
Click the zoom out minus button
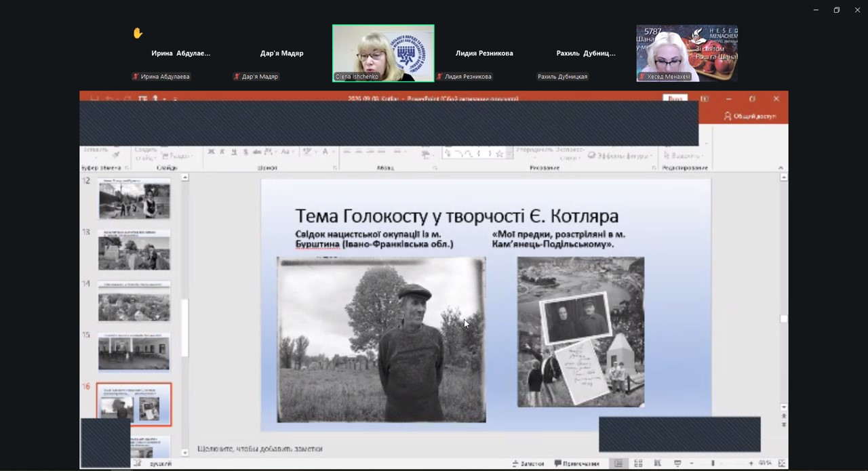point(692,464)
